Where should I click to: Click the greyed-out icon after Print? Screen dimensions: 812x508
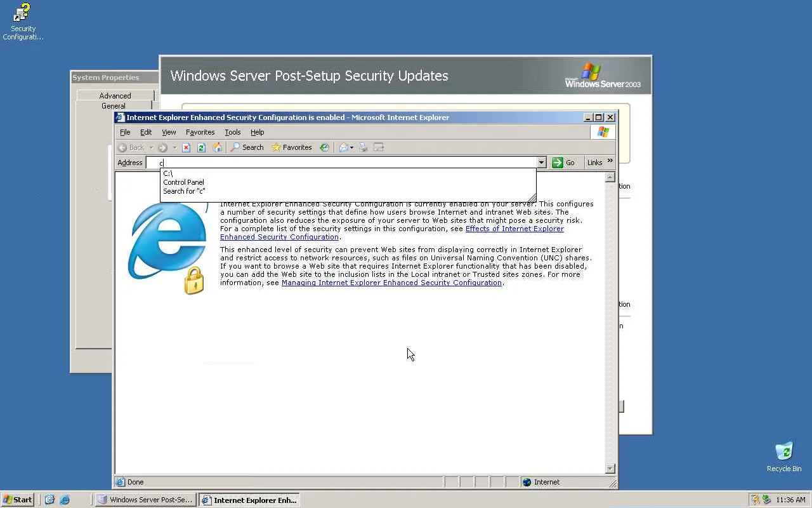[379, 147]
